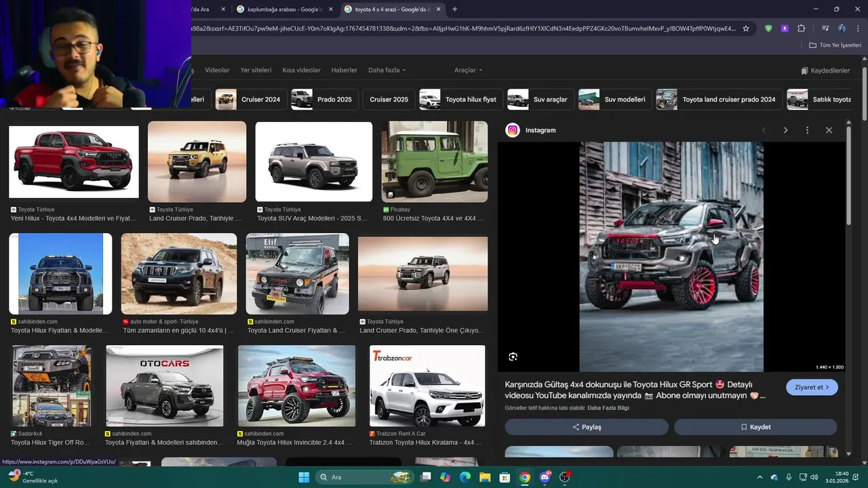This screenshot has width=868, height=488.
Task: Select the Suv araçlar filter chip
Action: [x=540, y=99]
